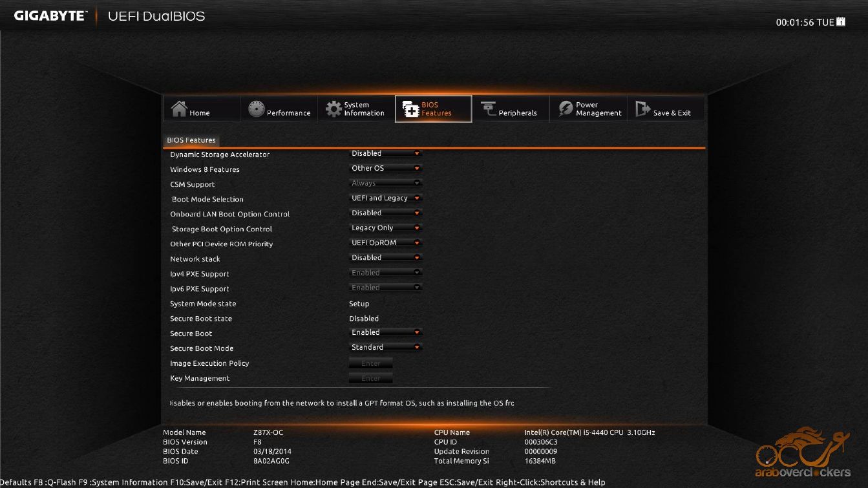This screenshot has height=488, width=868.
Task: Click the save icon next to the clock
Action: (841, 22)
